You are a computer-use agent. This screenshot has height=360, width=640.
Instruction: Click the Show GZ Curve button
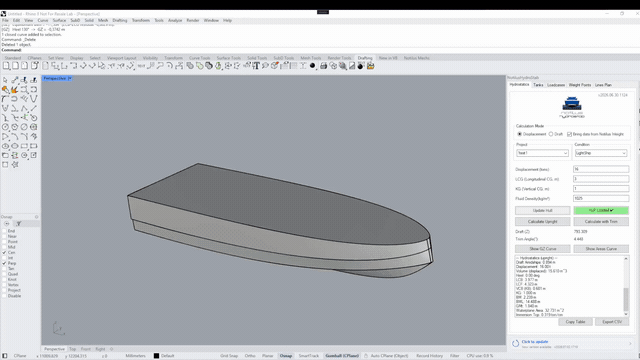pos(542,249)
